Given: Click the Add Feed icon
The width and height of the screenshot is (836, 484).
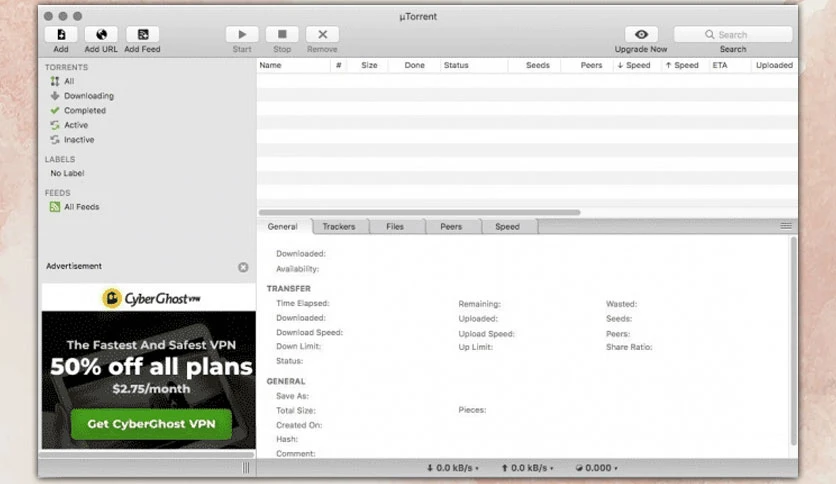Looking at the screenshot, I should (142, 35).
